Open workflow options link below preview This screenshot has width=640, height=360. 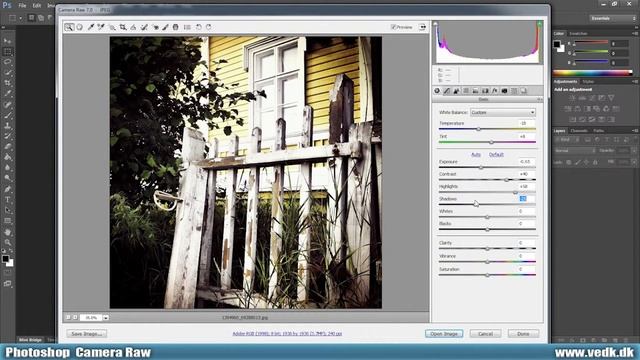coord(287,334)
